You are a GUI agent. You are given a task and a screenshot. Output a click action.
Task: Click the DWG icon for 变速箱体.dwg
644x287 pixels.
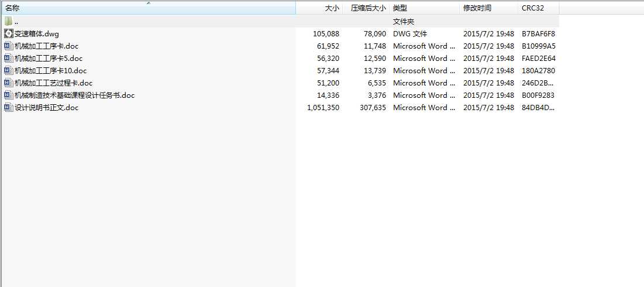(x=8, y=34)
